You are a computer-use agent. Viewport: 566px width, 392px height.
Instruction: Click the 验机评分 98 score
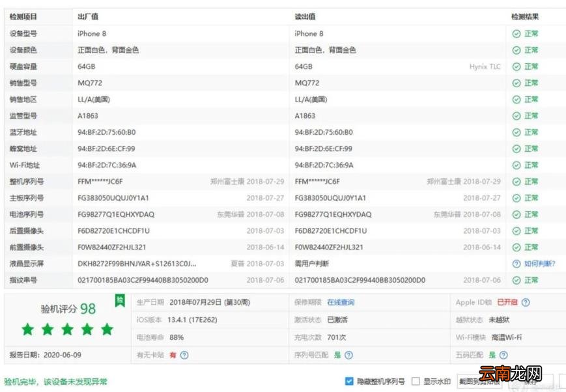point(68,309)
